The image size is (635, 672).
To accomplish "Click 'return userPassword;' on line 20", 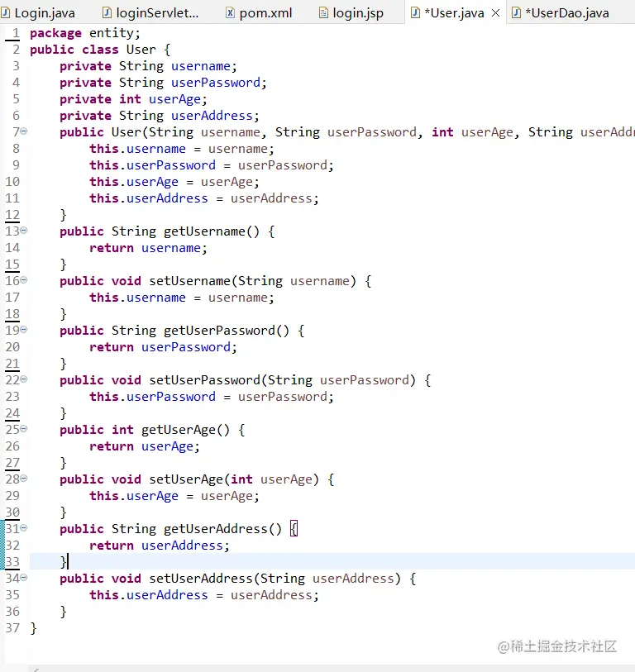I will tap(163, 347).
